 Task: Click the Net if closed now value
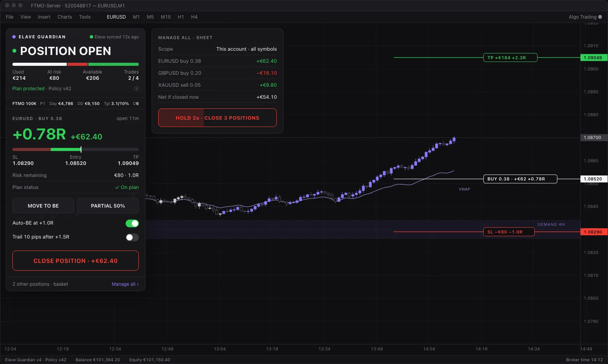pyautogui.click(x=267, y=97)
